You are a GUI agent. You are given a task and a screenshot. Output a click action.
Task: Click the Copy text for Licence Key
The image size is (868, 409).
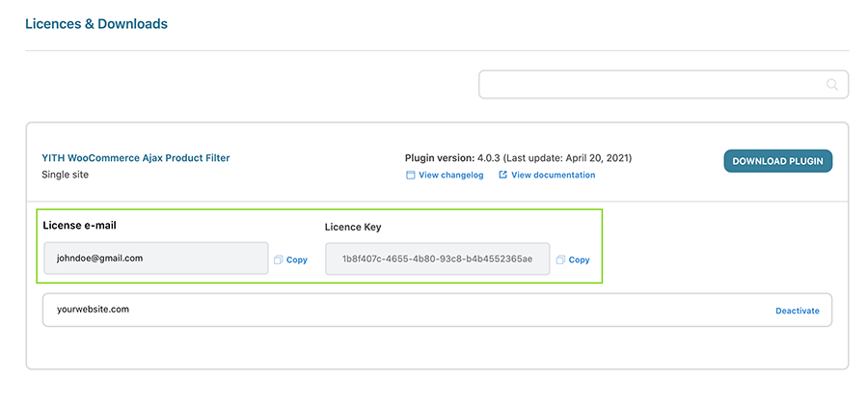pos(579,260)
